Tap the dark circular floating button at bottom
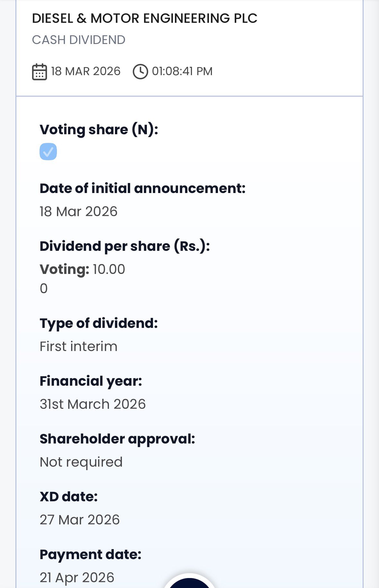Screen dimensions: 379x588 [x=189, y=583]
